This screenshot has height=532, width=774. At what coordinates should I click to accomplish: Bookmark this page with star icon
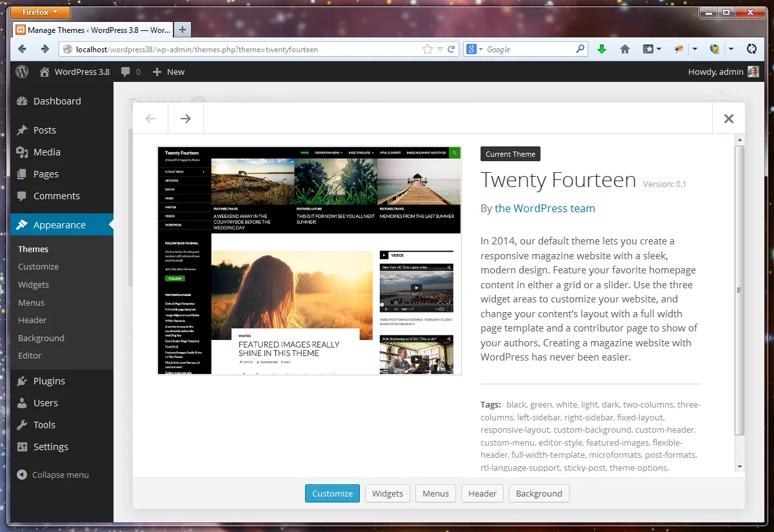click(427, 49)
